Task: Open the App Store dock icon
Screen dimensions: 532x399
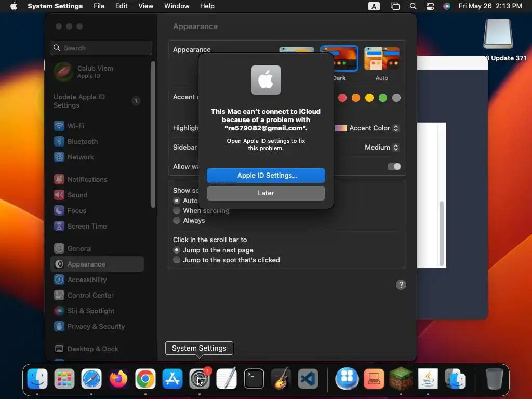Action: coord(172,378)
